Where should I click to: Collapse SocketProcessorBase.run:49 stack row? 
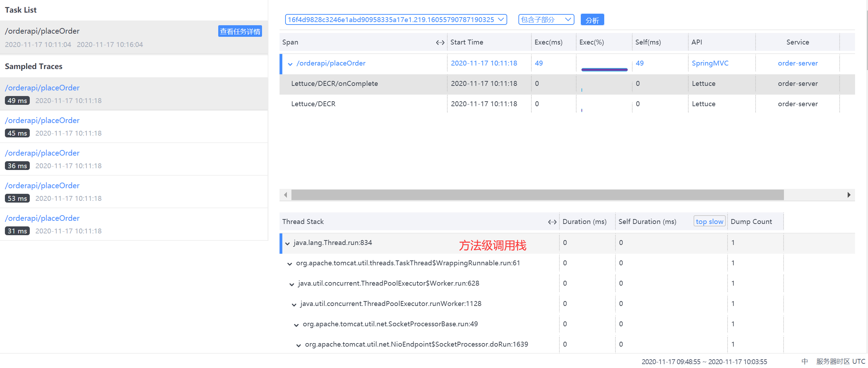296,325
